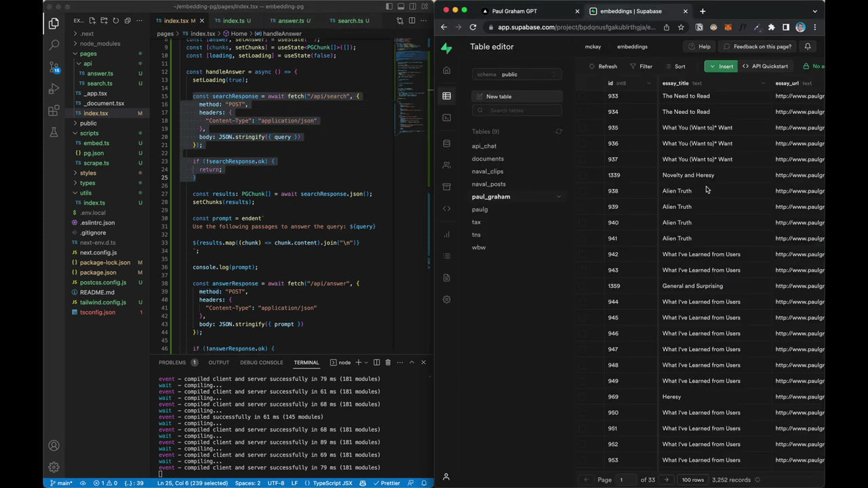Select checkbox for row id 935
The image size is (868, 488).
(583, 127)
